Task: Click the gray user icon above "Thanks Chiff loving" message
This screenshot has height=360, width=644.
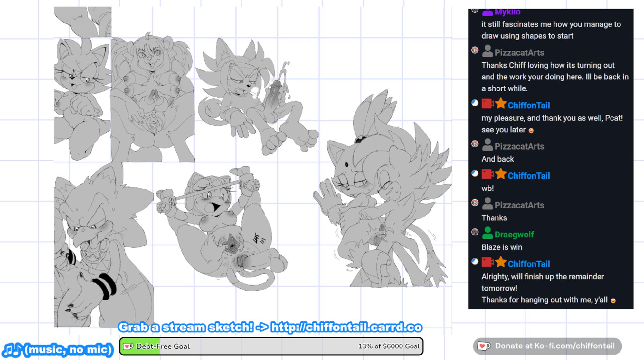Action: tap(488, 51)
